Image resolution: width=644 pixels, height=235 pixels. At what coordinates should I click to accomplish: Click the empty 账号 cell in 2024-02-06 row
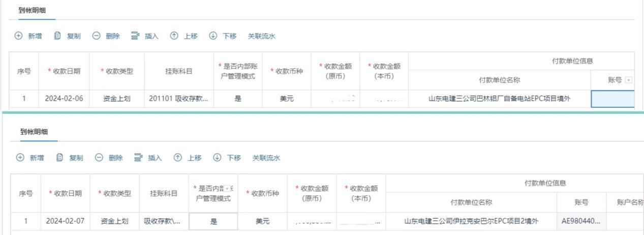coord(612,99)
